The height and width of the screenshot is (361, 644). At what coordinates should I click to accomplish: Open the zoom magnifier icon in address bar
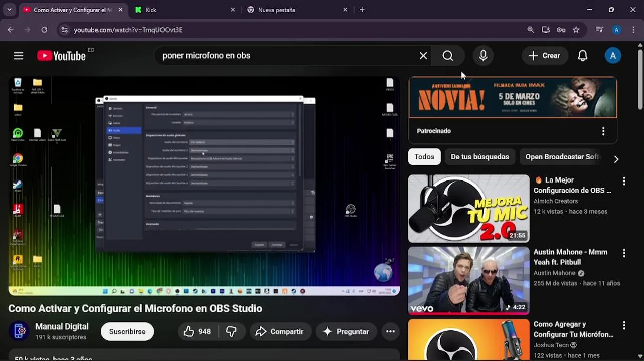coord(531,30)
